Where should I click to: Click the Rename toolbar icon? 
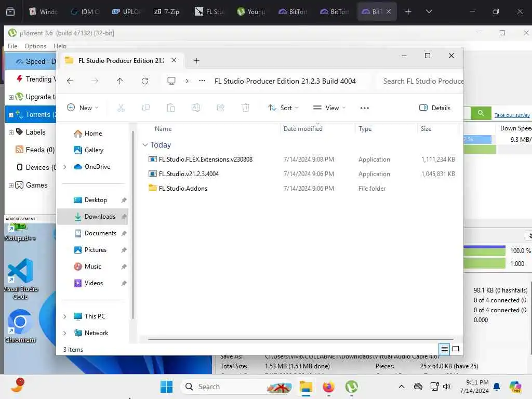(x=196, y=108)
